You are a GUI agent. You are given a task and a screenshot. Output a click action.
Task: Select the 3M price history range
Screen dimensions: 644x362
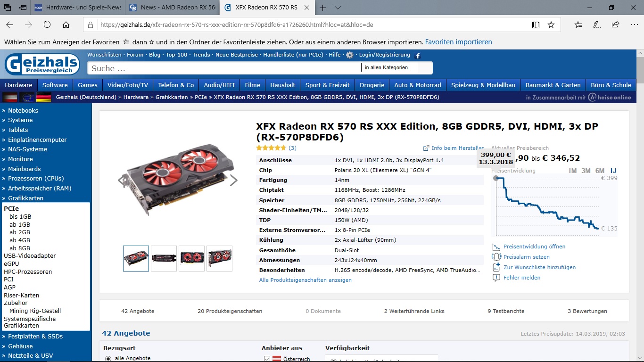[586, 171]
